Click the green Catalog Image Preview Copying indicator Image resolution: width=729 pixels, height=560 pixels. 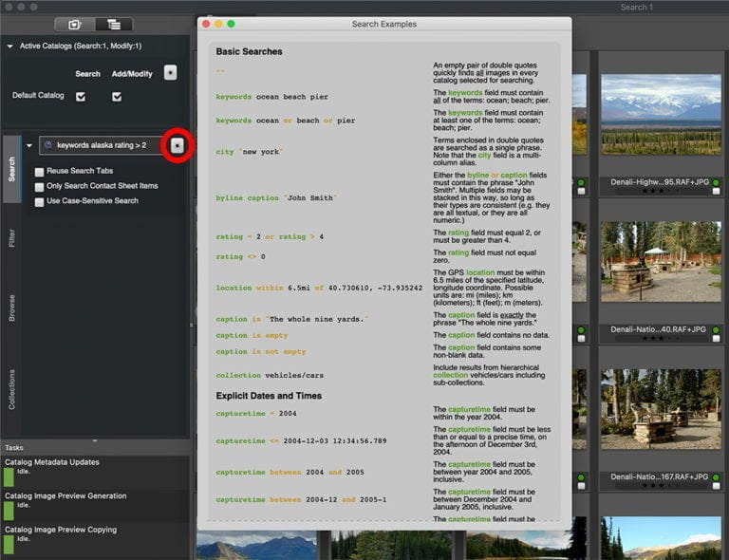9,544
